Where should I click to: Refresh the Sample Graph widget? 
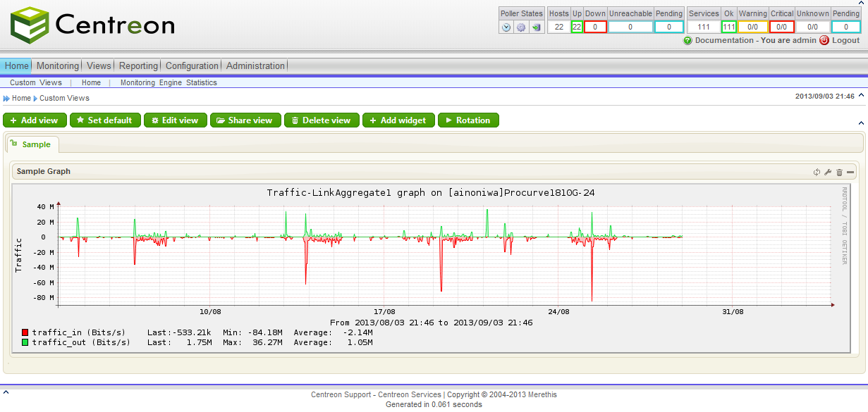point(817,171)
